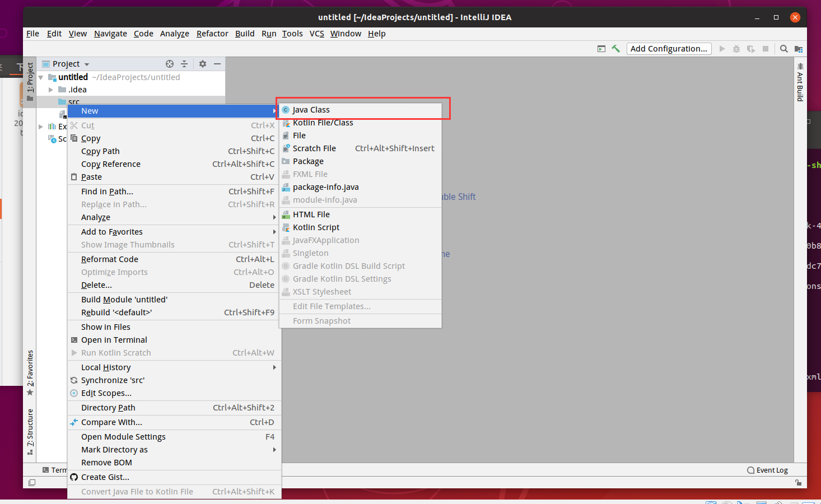Click the Debug bug icon in toolbar

pos(736,49)
